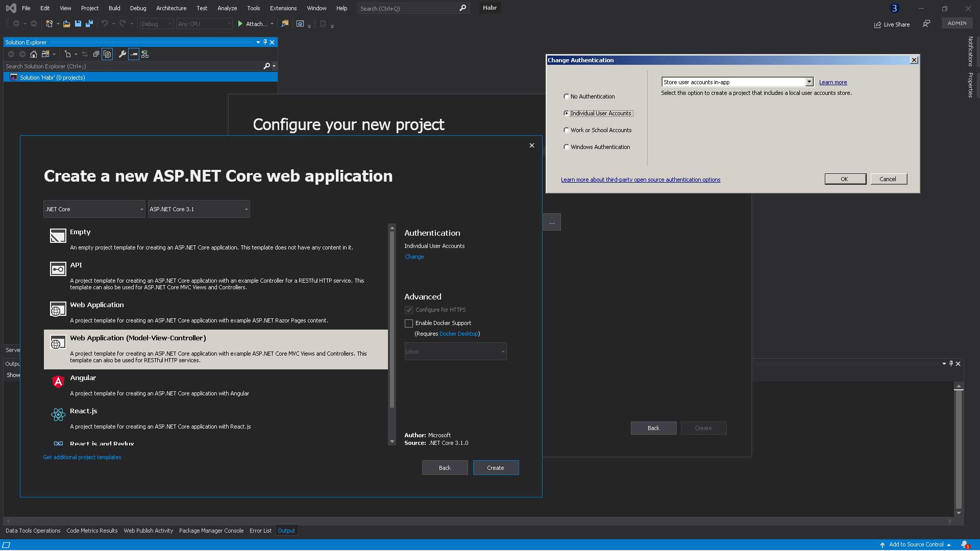Click the Home icon in Solution Explorer
The image size is (980, 551).
[x=34, y=54]
